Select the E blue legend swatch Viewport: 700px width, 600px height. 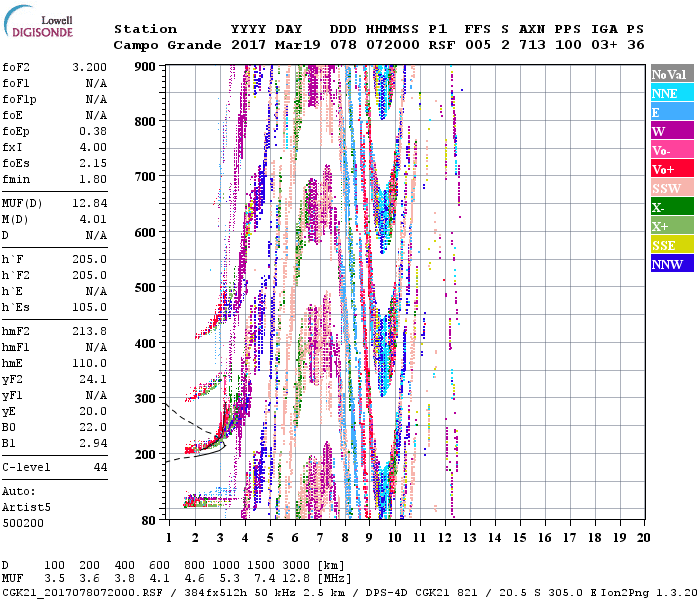[x=672, y=112]
